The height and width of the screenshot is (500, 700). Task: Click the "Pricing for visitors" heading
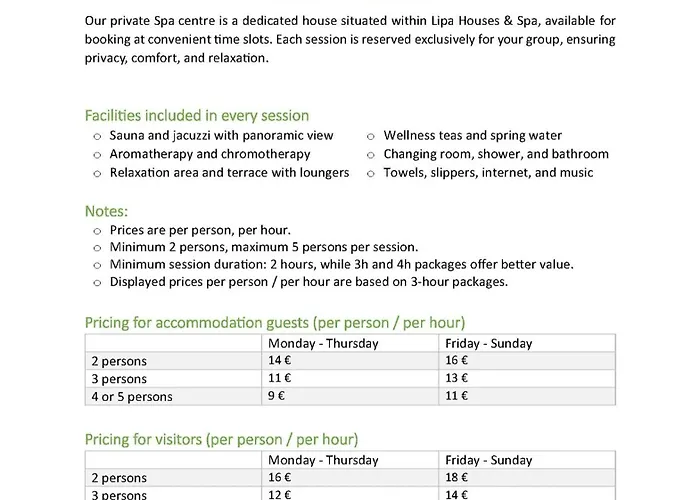[x=221, y=439]
